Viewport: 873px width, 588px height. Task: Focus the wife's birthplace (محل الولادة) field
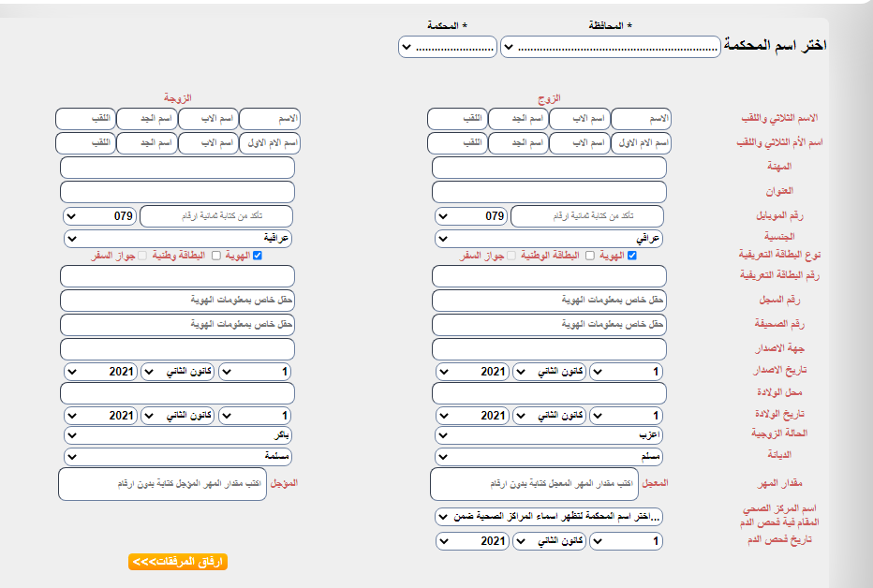(177, 393)
